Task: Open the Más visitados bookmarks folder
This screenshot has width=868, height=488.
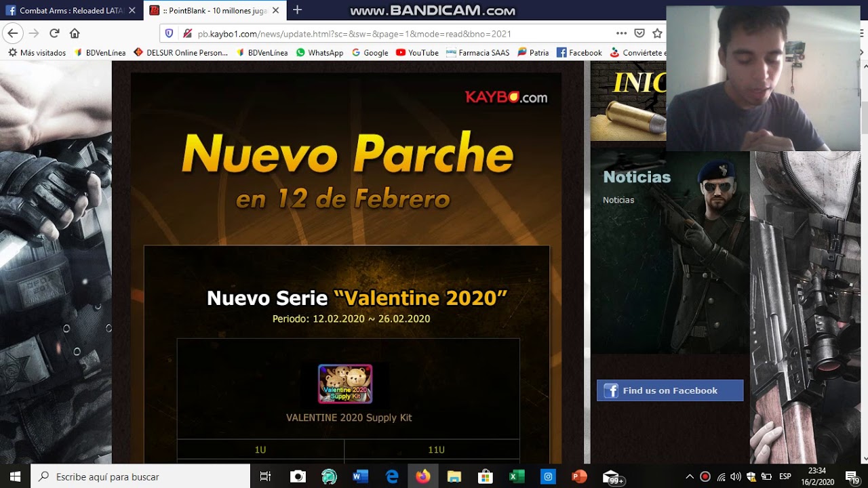Action: click(37, 52)
